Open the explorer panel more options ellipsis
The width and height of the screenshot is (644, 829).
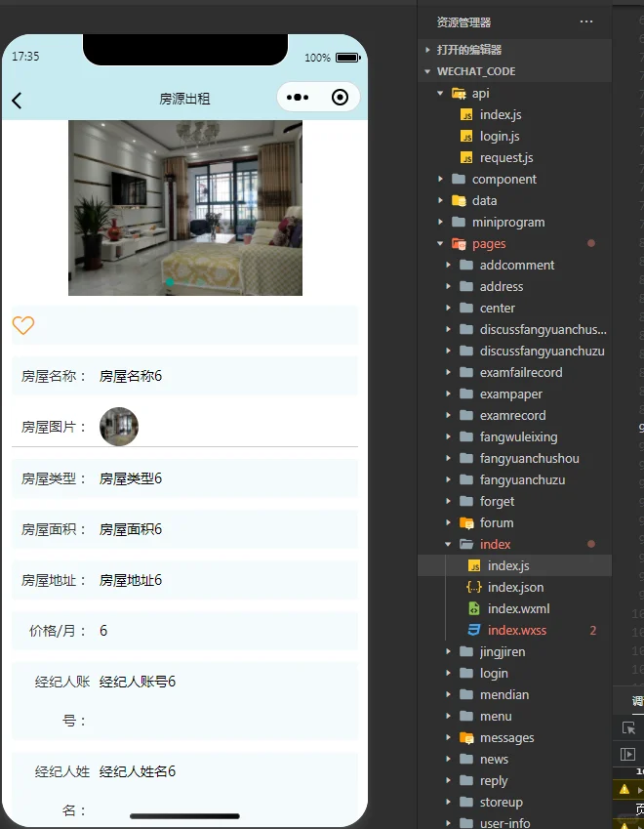tap(585, 21)
